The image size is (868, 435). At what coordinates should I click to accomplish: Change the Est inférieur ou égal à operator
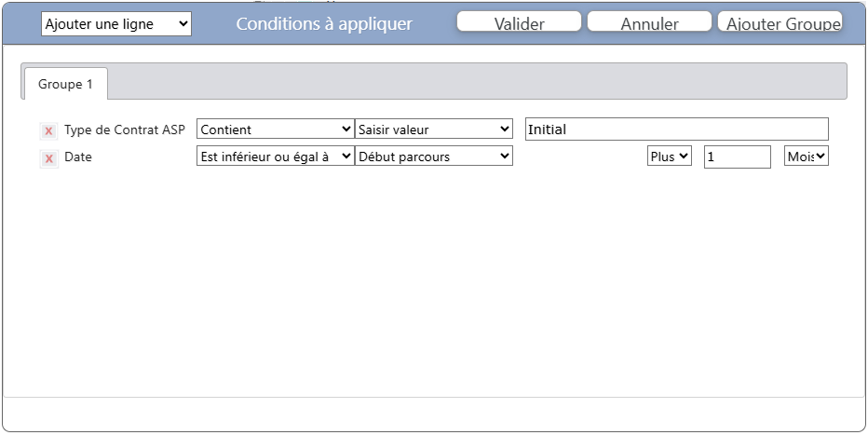tap(276, 156)
